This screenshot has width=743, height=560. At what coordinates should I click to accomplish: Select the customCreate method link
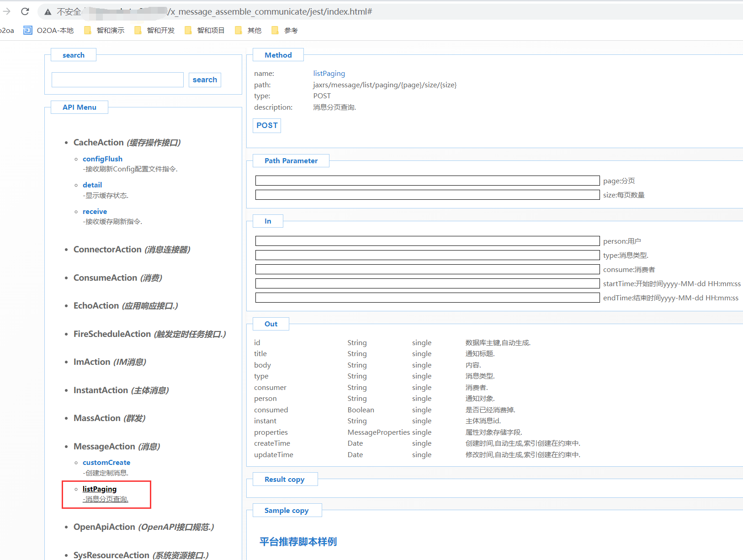(x=106, y=463)
